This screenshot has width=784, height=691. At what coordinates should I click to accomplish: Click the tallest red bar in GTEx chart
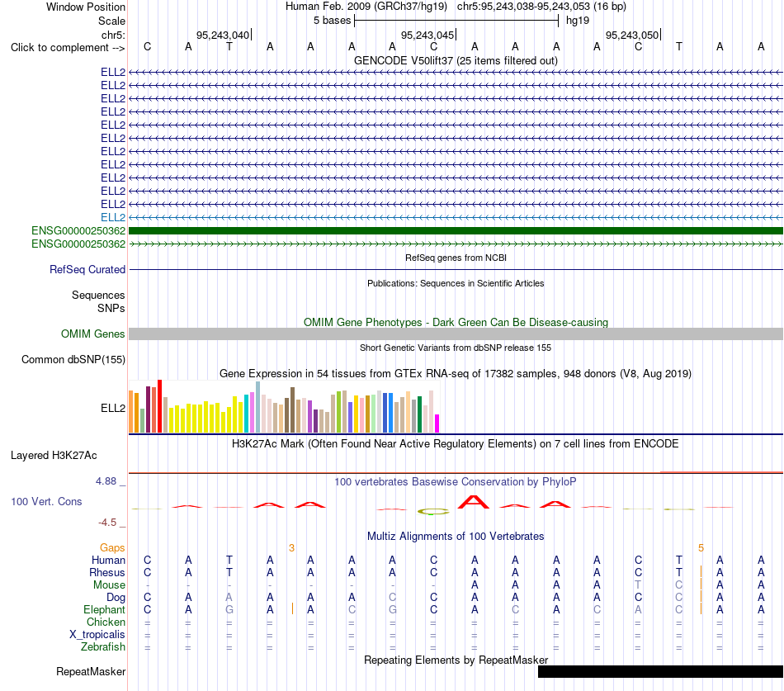click(159, 406)
